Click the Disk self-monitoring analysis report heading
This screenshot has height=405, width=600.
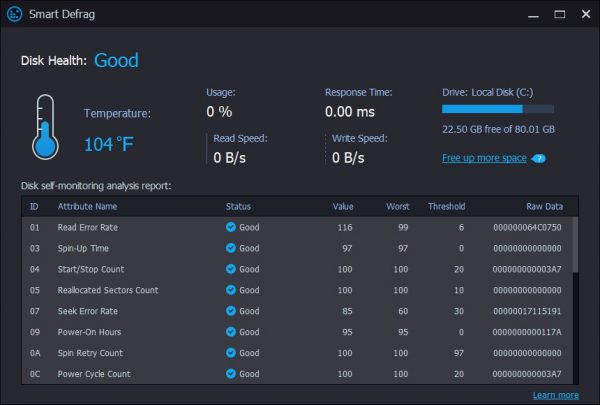pos(96,186)
